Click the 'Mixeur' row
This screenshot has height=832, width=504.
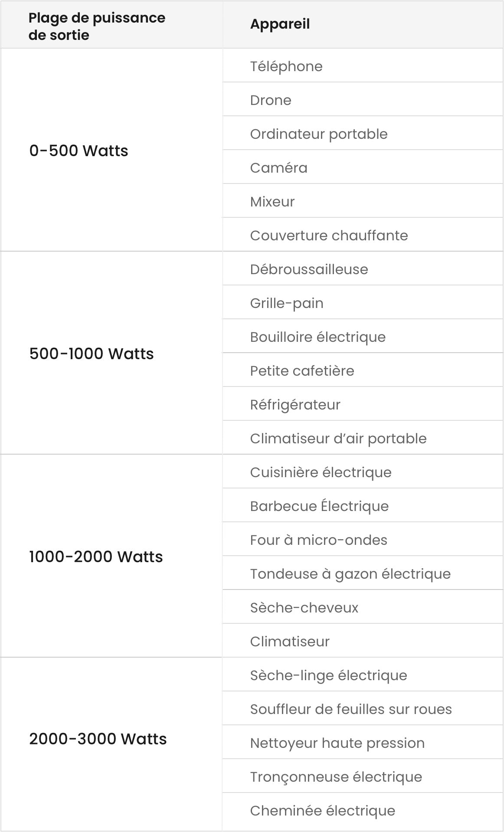pyautogui.click(x=272, y=202)
